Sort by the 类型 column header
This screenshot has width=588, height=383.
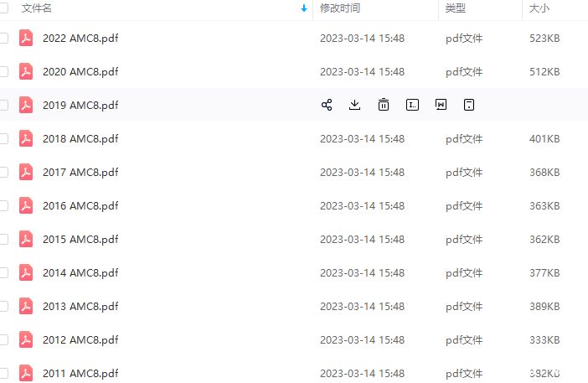pyautogui.click(x=456, y=8)
